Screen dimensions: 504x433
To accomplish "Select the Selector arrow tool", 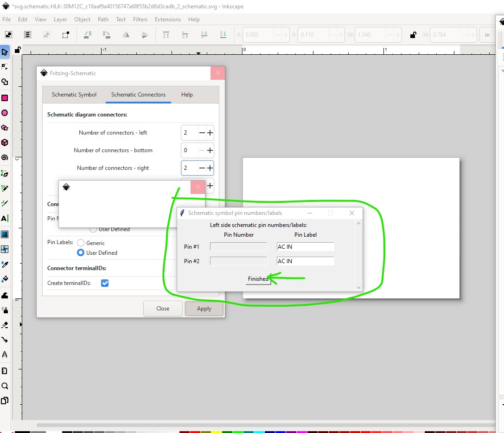I will [x=5, y=52].
